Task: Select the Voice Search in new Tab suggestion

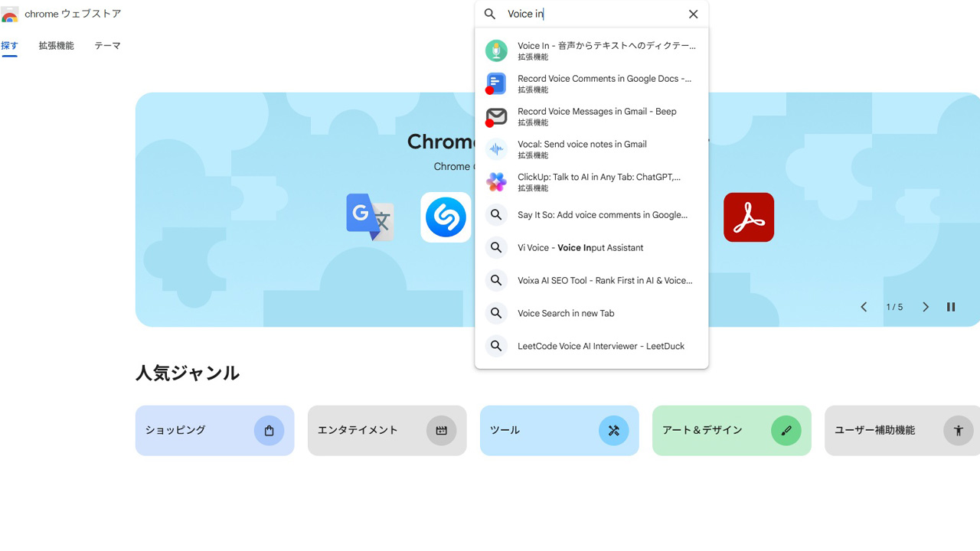Action: [x=565, y=313]
